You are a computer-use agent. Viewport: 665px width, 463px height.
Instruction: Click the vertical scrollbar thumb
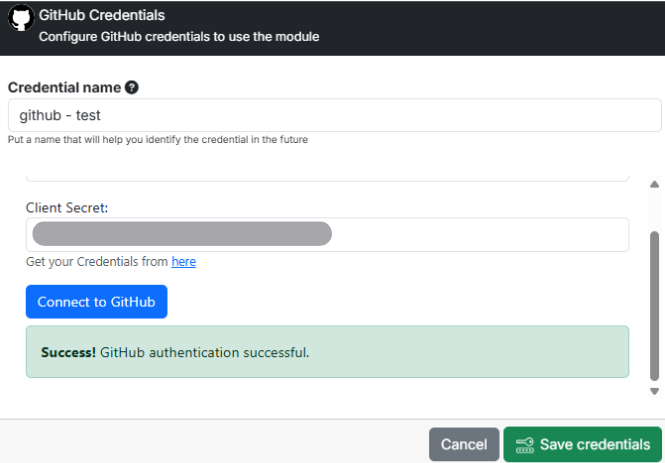654,306
